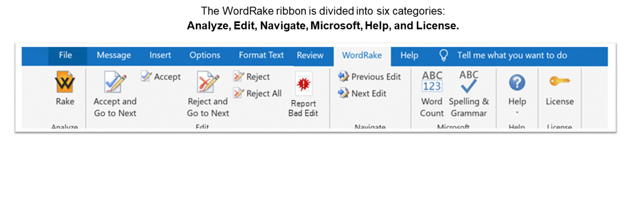Click the Reject All button
This screenshot has height=201, width=644.
pos(258,93)
